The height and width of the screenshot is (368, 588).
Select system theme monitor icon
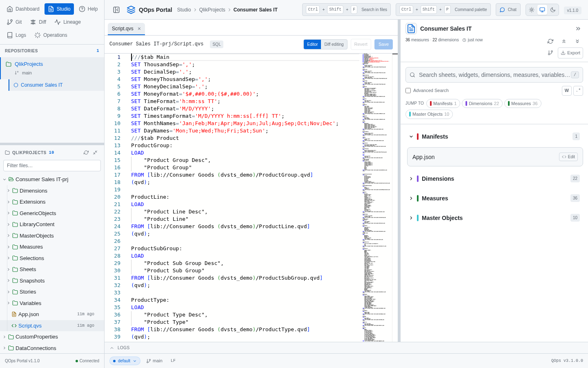click(542, 10)
